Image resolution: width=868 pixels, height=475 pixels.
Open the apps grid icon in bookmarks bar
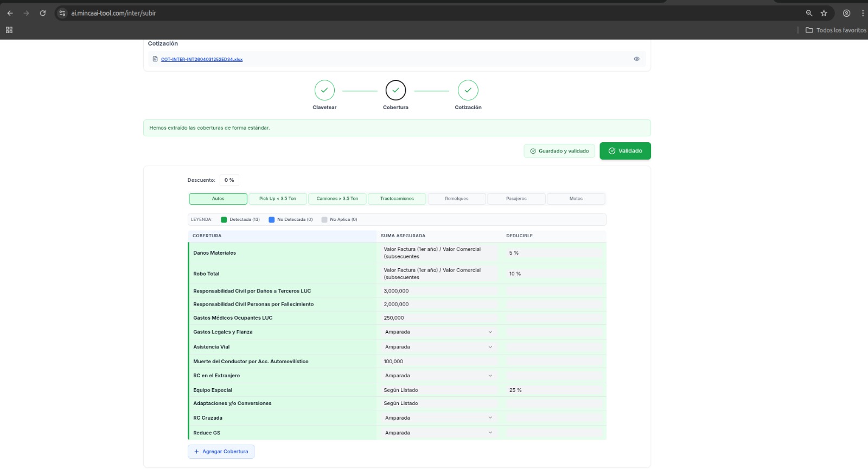tap(9, 30)
